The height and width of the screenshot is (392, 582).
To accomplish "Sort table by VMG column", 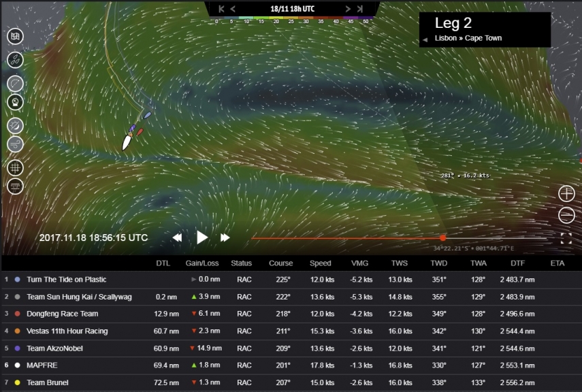I will tap(359, 263).
